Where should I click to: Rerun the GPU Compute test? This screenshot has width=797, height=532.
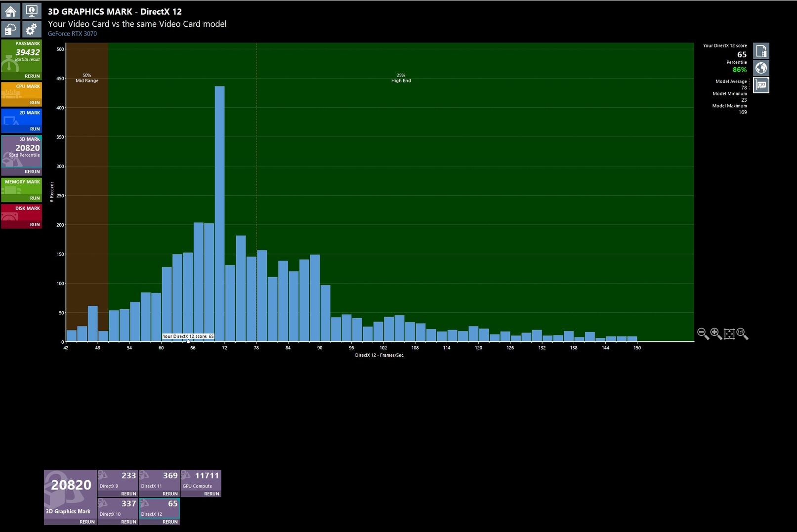pyautogui.click(x=211, y=494)
